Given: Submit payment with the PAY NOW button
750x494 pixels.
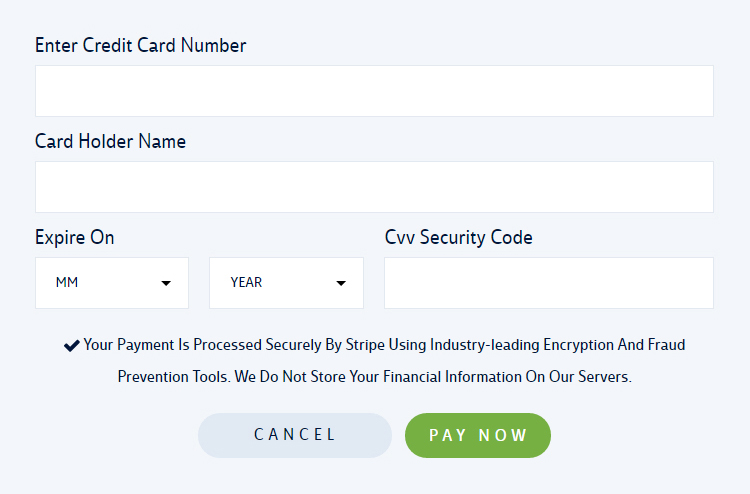Looking at the screenshot, I should point(478,435).
